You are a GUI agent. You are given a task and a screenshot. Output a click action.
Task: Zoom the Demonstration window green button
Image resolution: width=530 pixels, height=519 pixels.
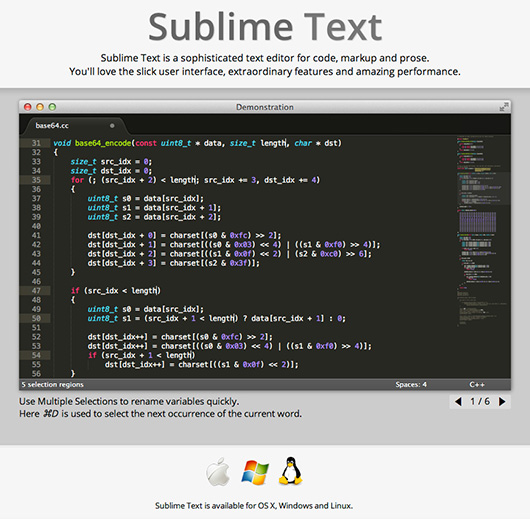click(x=52, y=107)
